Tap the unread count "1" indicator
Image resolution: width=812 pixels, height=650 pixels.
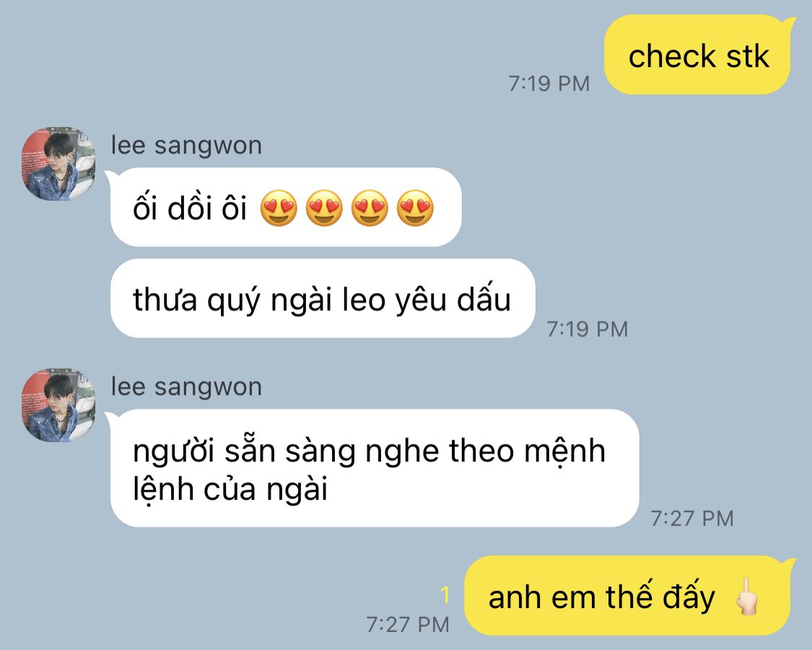445,595
